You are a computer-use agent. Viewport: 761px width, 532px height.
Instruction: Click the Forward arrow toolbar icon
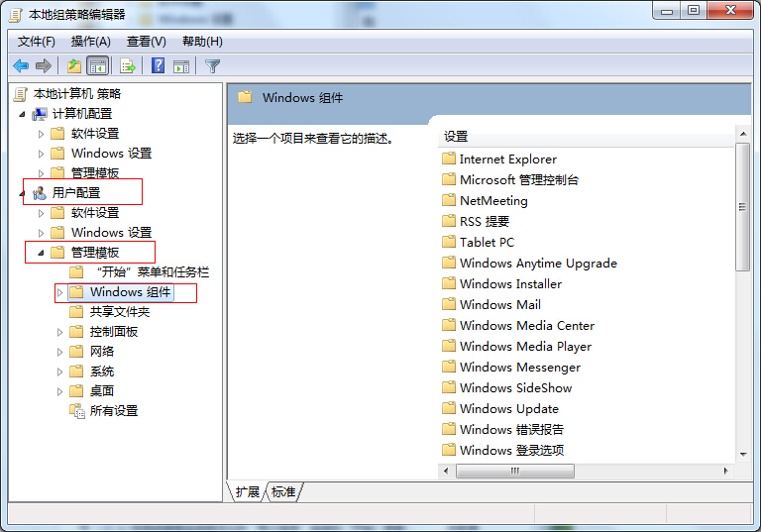click(x=44, y=65)
